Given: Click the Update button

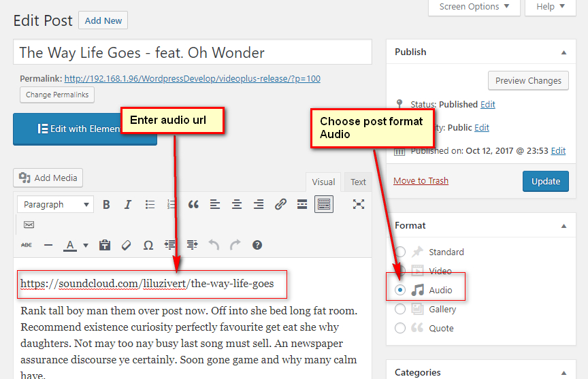Looking at the screenshot, I should [545, 181].
